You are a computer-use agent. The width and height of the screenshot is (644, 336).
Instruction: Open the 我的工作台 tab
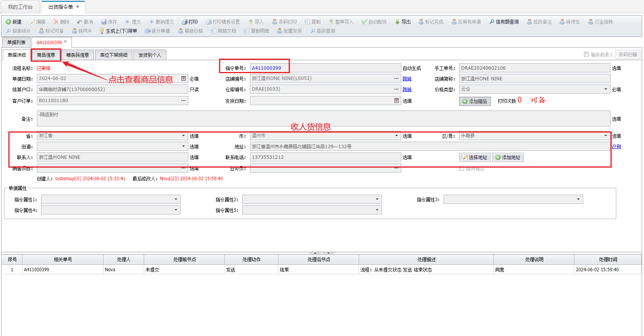20,7
